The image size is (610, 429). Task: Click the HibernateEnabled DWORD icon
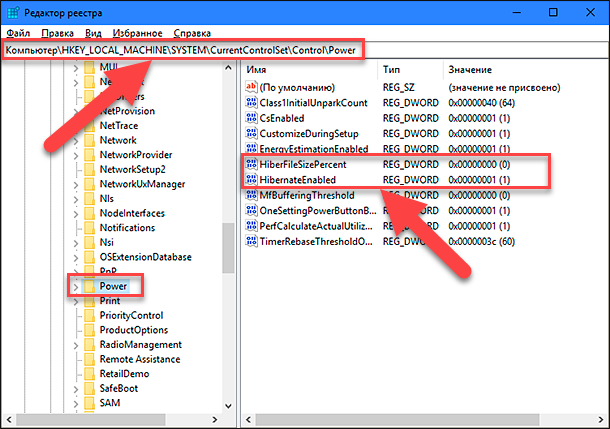251,180
